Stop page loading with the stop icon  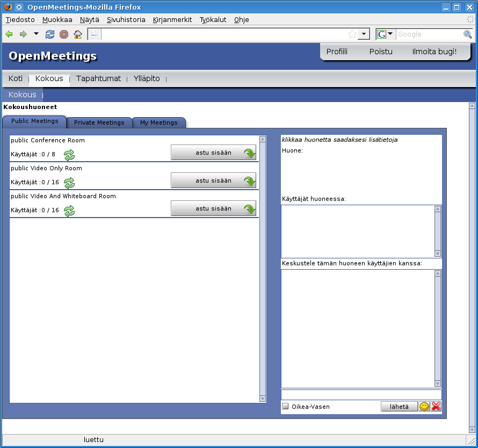click(64, 34)
